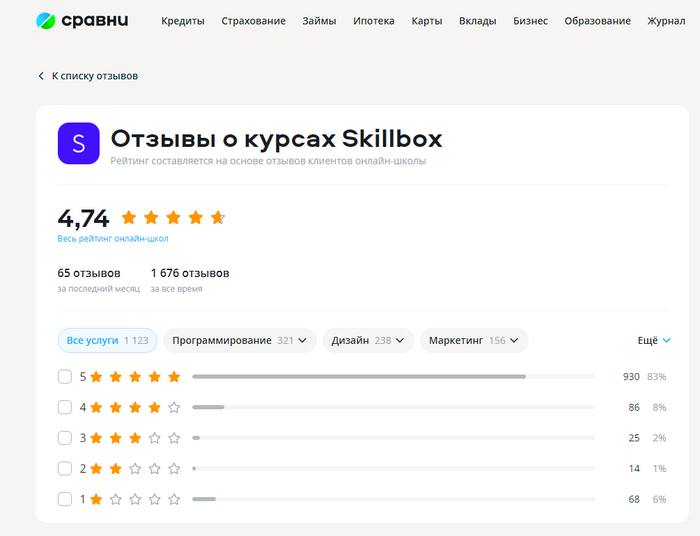This screenshot has height=536, width=700.
Task: Click the five stars in 5-star row
Action: (135, 377)
